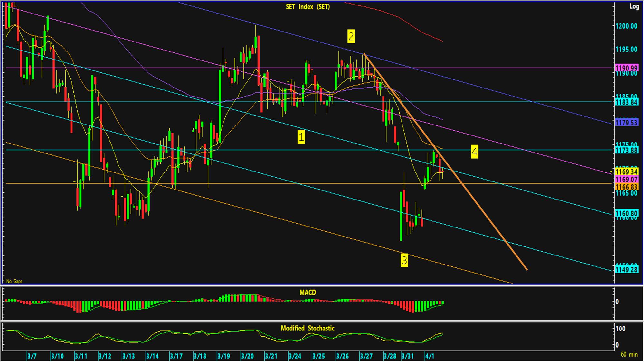Click the 1169.07 pink price label
Viewport: 644px width, 362px height.
click(627, 179)
